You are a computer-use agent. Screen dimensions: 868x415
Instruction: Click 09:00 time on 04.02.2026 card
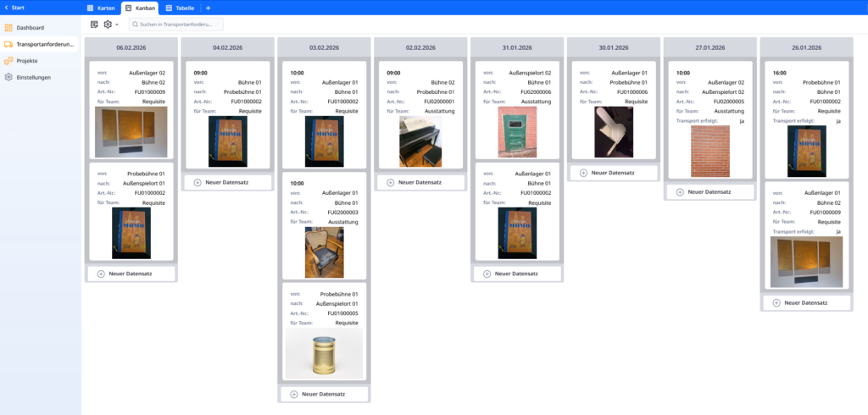(201, 73)
